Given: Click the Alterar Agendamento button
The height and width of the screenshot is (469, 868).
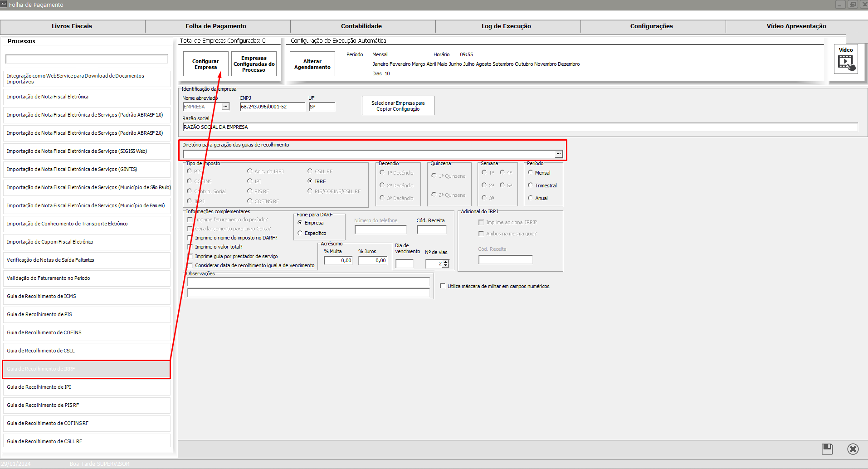Looking at the screenshot, I should tap(312, 64).
